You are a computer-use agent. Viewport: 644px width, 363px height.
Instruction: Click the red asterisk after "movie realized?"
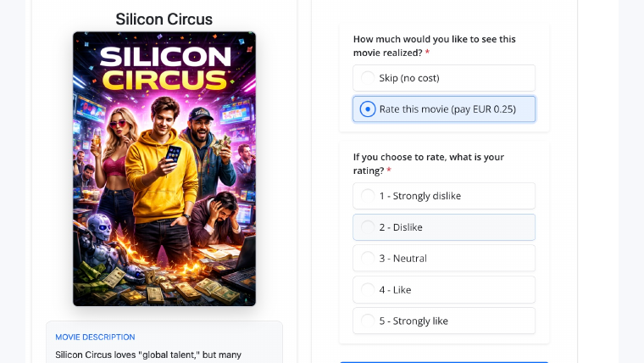tap(428, 53)
